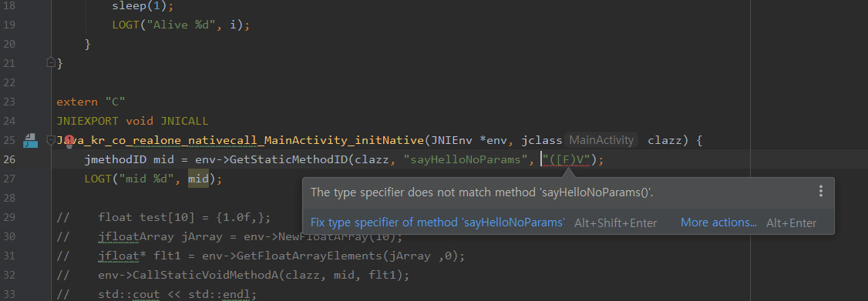Click the LOGT("Alive %d", i) call
Image resolution: width=868 pixels, height=301 pixels.
click(x=181, y=25)
